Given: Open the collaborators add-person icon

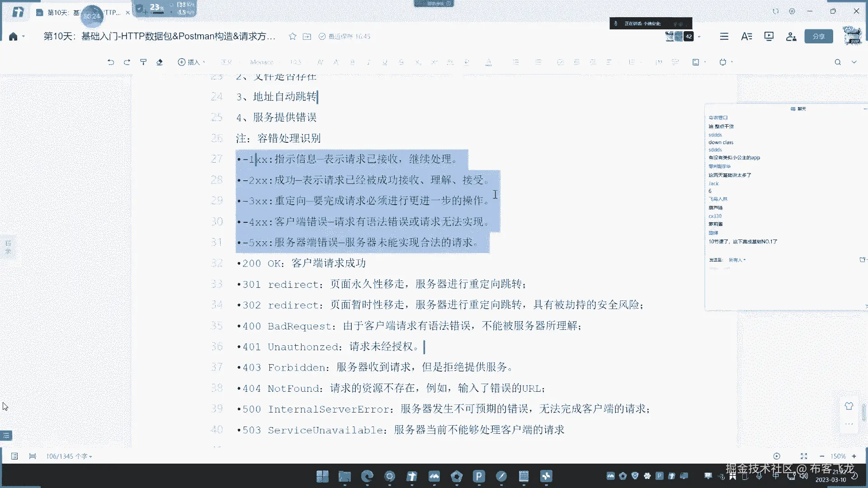Looking at the screenshot, I should [x=791, y=36].
